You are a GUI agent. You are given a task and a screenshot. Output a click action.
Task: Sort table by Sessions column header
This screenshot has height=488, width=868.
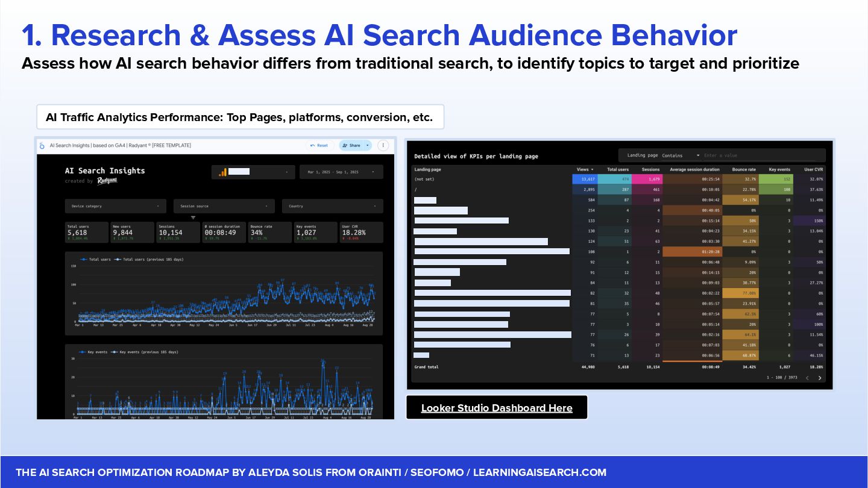coord(650,169)
